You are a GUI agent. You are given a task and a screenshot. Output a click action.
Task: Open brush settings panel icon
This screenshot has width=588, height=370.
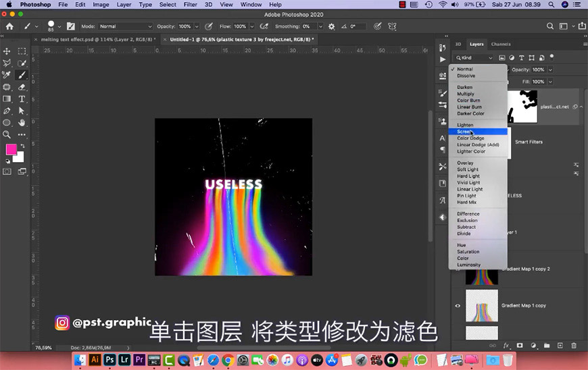click(70, 26)
